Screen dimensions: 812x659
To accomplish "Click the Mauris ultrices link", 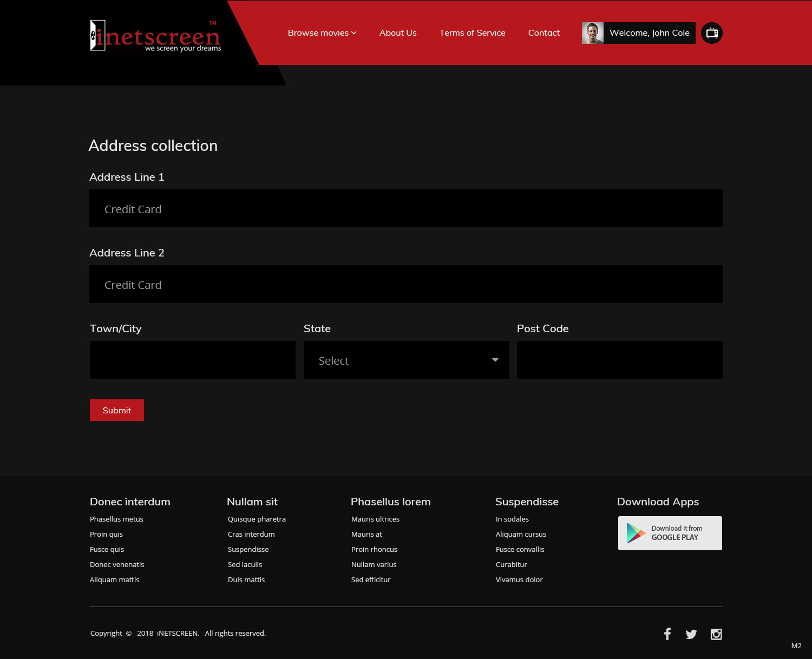I will 375,519.
